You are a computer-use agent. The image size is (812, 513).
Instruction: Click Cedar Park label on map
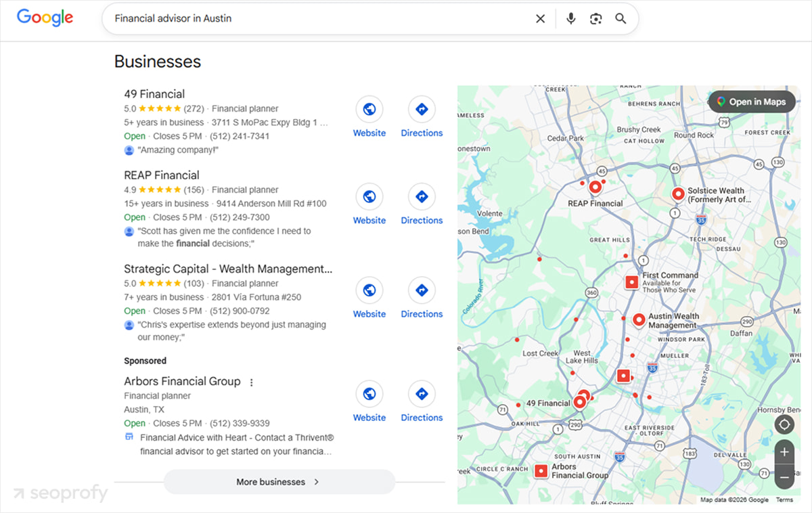click(x=565, y=138)
